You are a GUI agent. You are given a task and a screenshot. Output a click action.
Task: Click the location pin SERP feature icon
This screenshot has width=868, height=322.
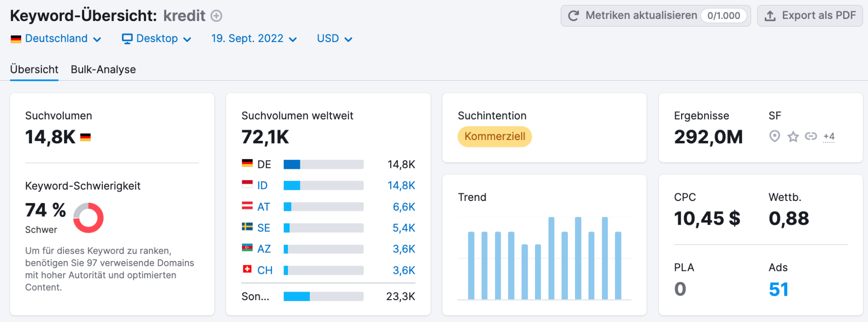(x=774, y=137)
